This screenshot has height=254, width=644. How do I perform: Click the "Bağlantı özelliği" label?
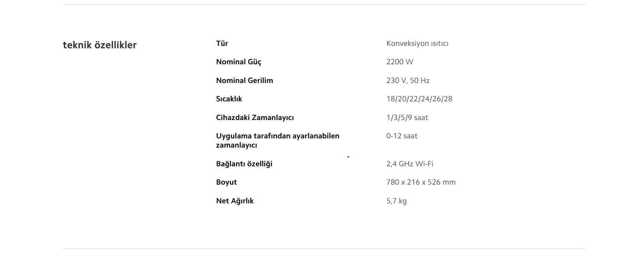point(244,164)
